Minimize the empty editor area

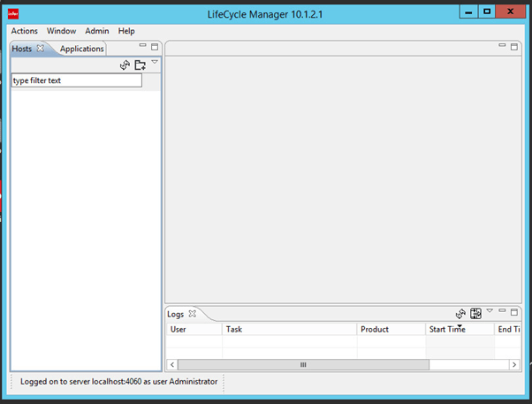(503, 45)
